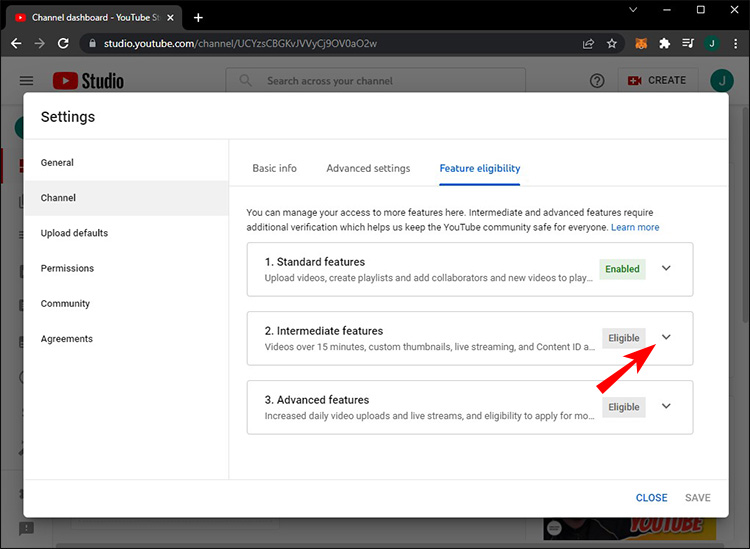Switch to the Advanced settings tab
Screen dimensions: 750x549
click(368, 168)
